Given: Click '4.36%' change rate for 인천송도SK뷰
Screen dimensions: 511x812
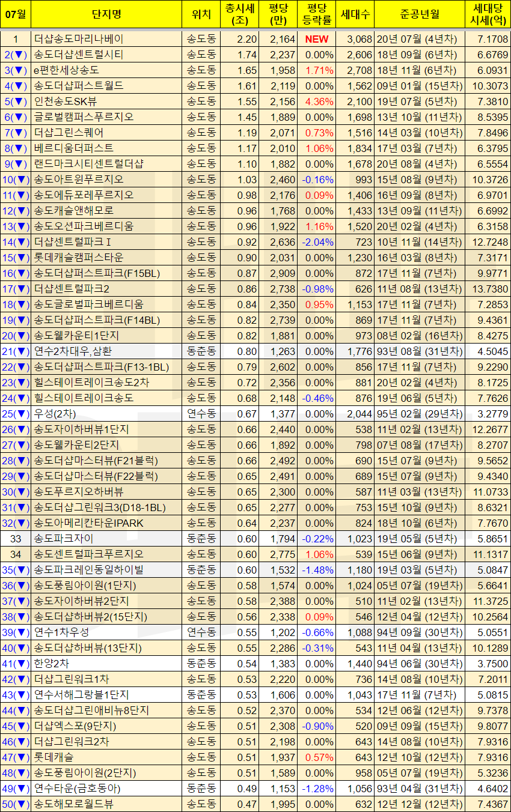Looking at the screenshot, I should [319, 101].
